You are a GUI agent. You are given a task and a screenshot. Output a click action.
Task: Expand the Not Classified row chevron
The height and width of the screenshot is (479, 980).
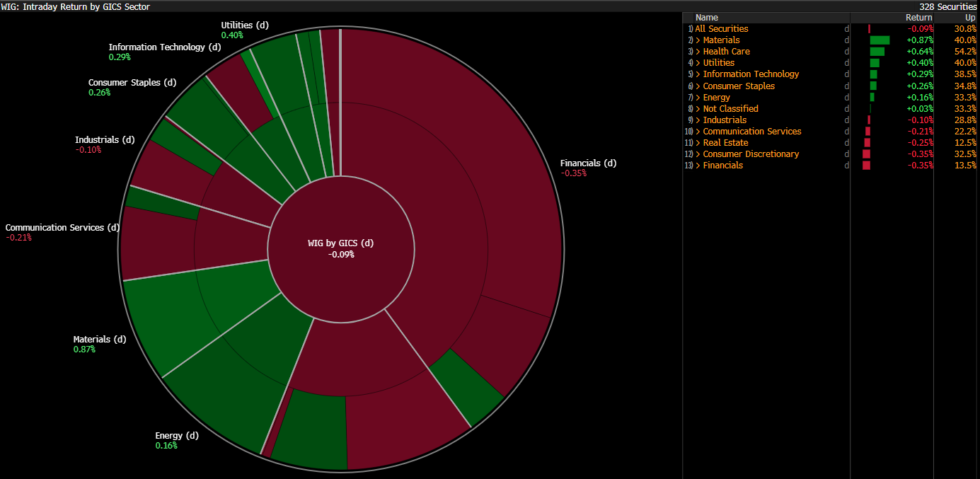[x=698, y=109]
